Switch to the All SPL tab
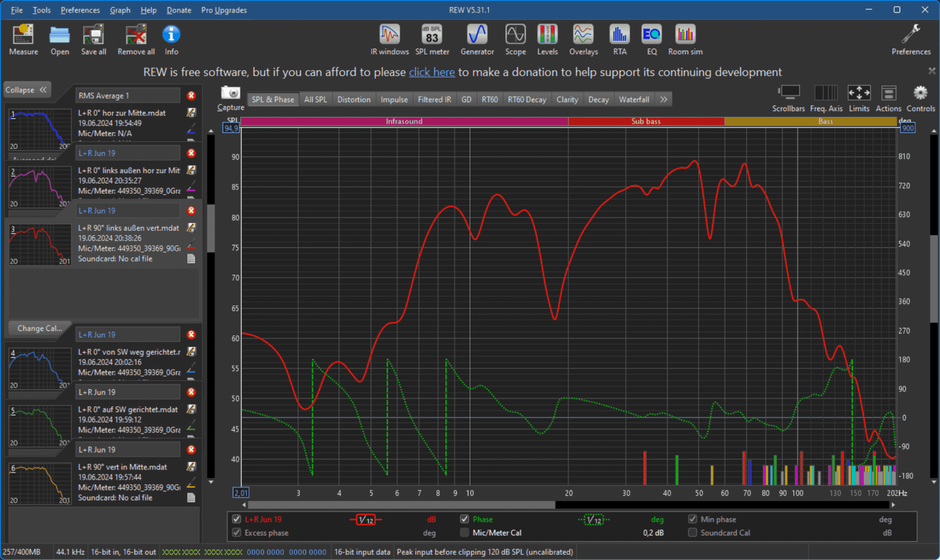 click(315, 99)
